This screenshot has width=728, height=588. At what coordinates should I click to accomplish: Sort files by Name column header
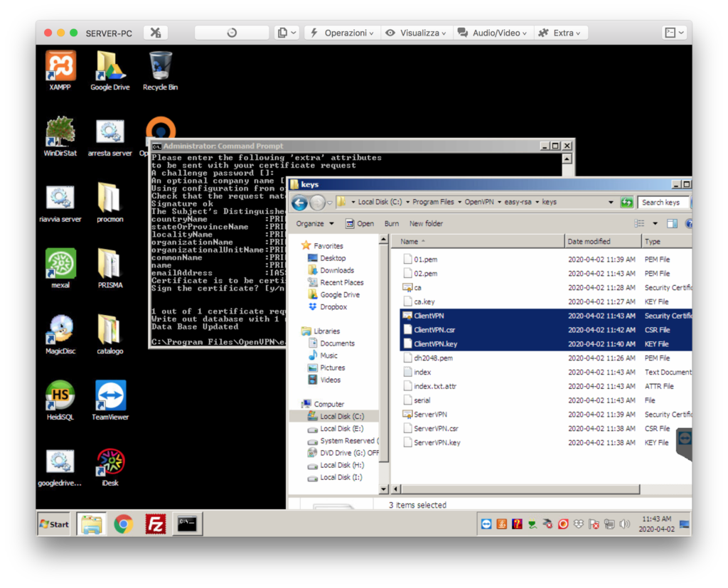point(477,242)
